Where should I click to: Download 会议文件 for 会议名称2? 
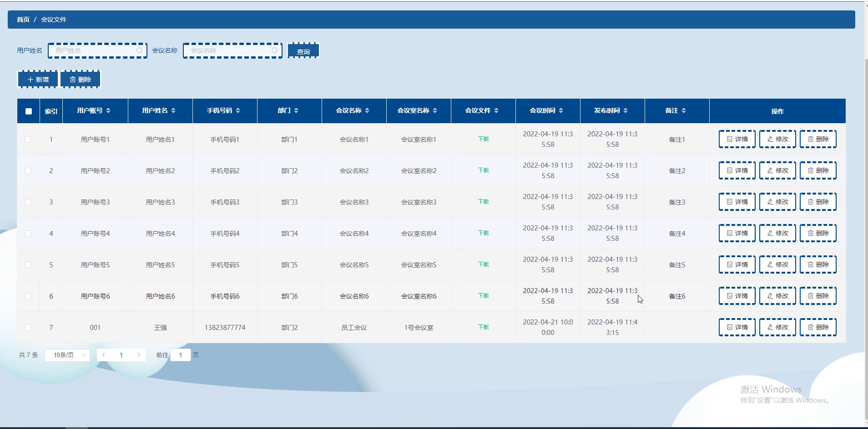(483, 170)
